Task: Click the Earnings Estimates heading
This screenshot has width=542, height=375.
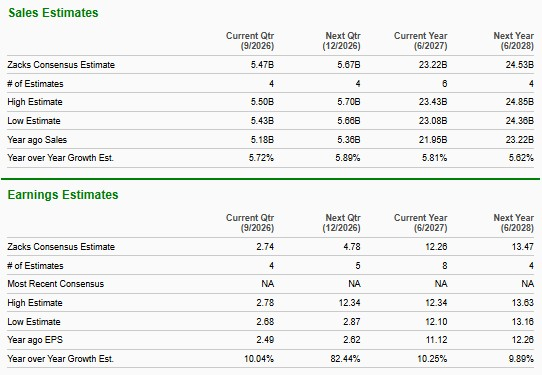Action: (63, 195)
